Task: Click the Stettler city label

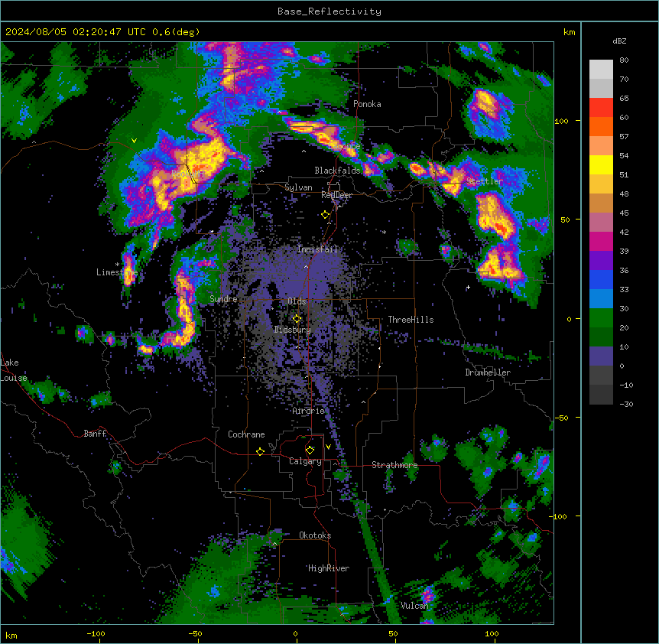Action: [x=485, y=181]
